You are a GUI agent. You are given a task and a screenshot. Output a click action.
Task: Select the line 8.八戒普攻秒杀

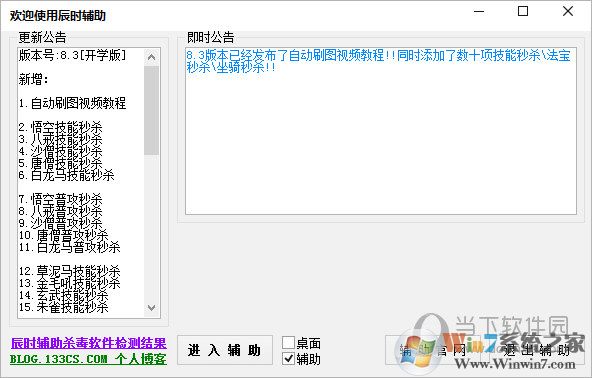click(x=60, y=211)
